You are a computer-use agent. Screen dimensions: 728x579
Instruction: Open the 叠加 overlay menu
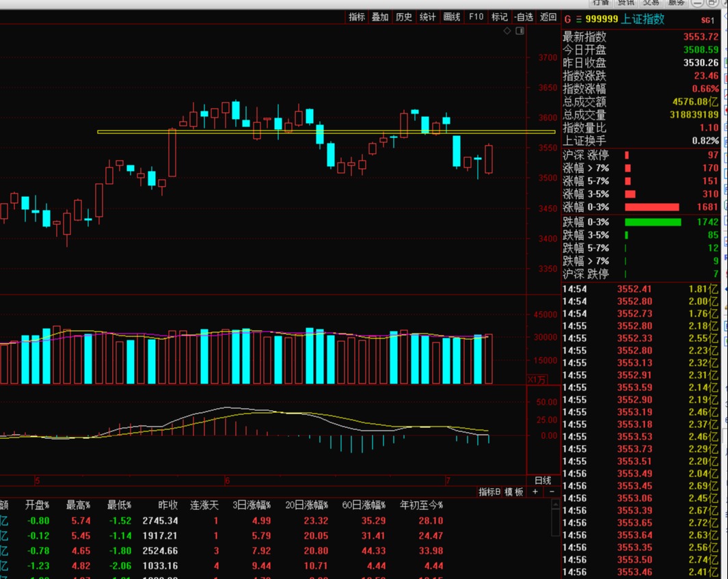coord(380,17)
